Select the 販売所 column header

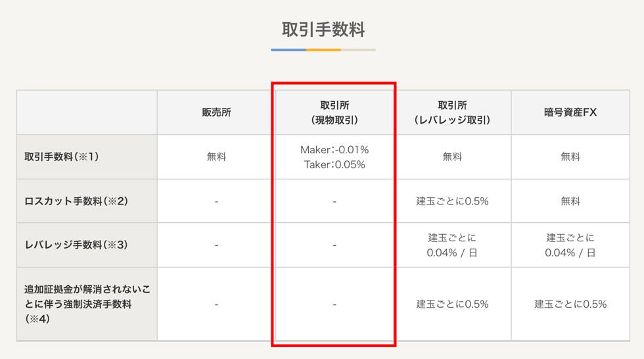coord(216,112)
